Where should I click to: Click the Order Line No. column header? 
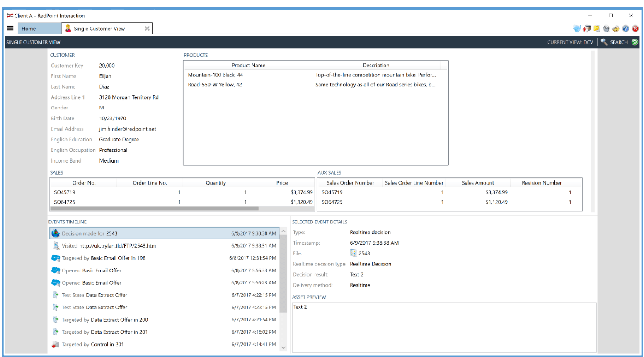(150, 182)
